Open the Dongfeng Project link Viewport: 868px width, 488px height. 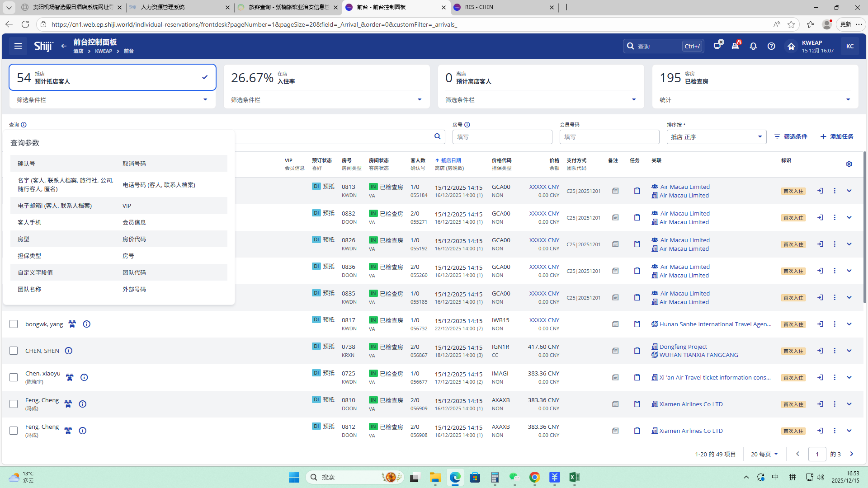[x=683, y=347]
